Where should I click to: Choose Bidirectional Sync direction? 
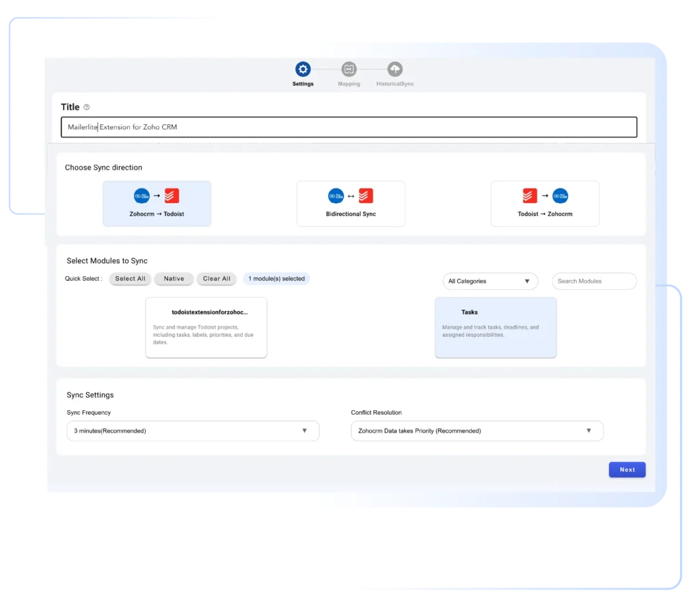pyautogui.click(x=351, y=203)
